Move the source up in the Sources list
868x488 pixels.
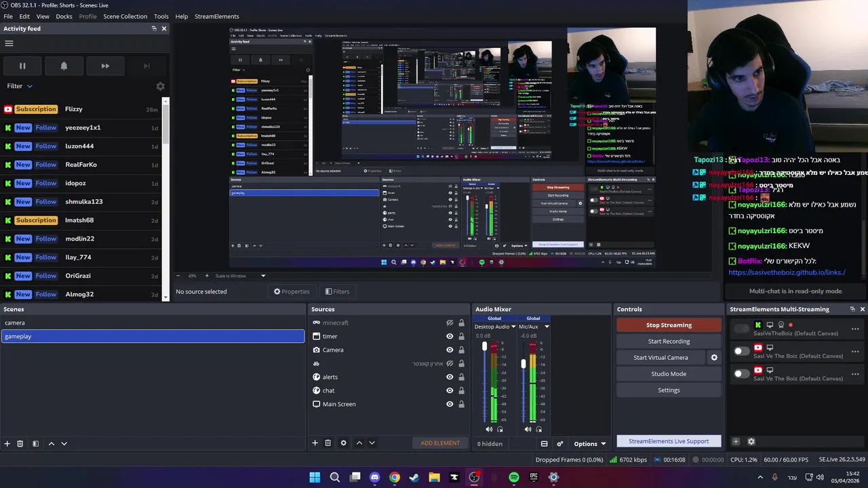pos(359,443)
